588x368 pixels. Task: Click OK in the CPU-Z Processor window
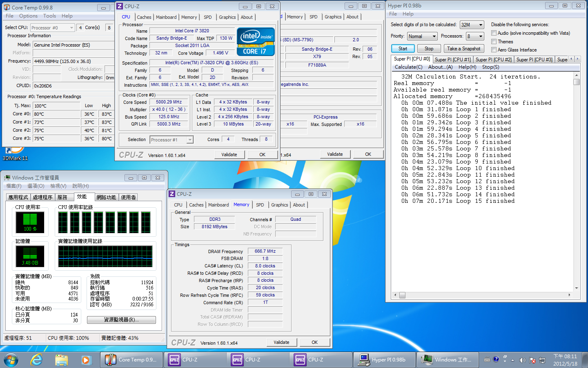pos(263,155)
